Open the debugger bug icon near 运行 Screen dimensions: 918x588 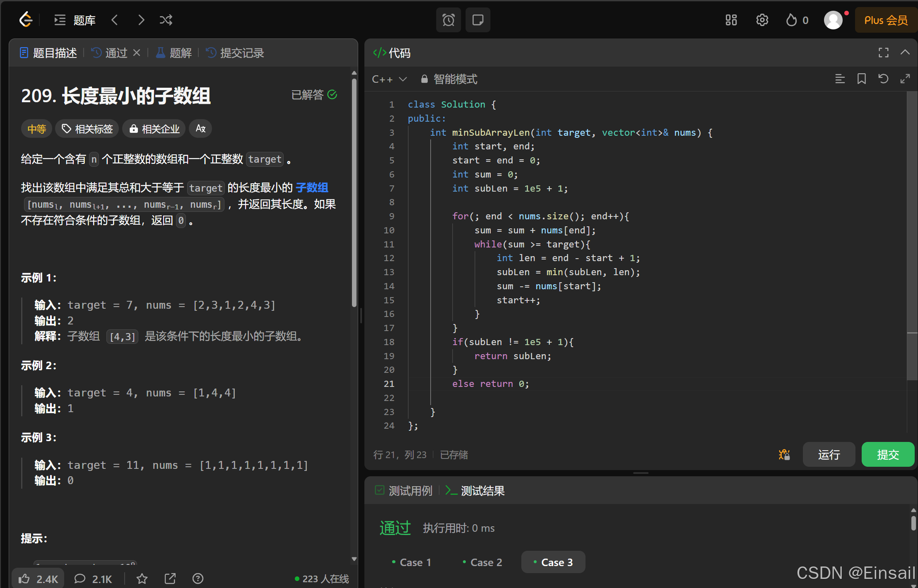pos(784,454)
